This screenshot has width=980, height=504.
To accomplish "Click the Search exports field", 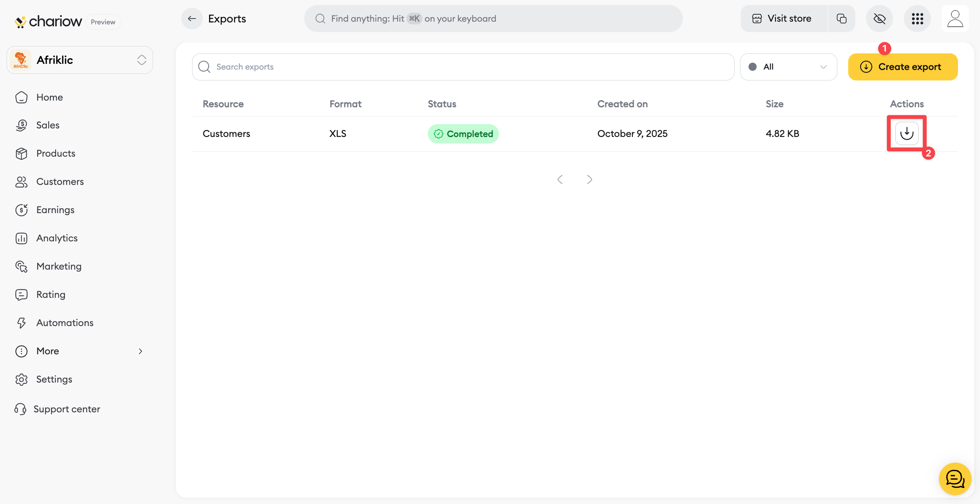I will pos(463,67).
